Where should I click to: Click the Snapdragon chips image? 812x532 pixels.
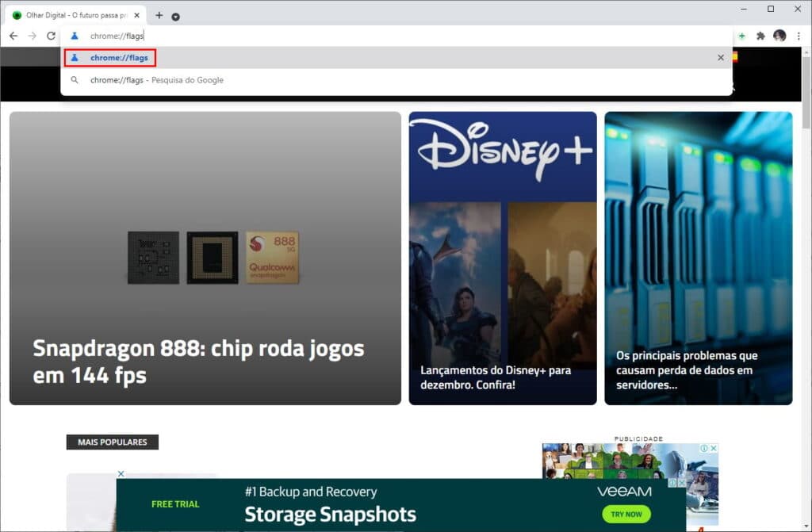213,258
